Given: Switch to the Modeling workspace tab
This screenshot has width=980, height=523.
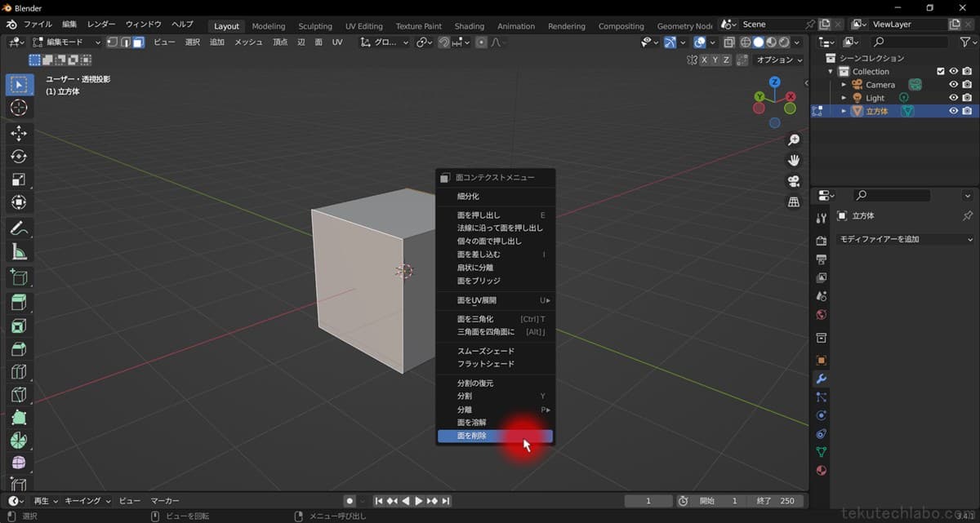Looking at the screenshot, I should (x=269, y=26).
